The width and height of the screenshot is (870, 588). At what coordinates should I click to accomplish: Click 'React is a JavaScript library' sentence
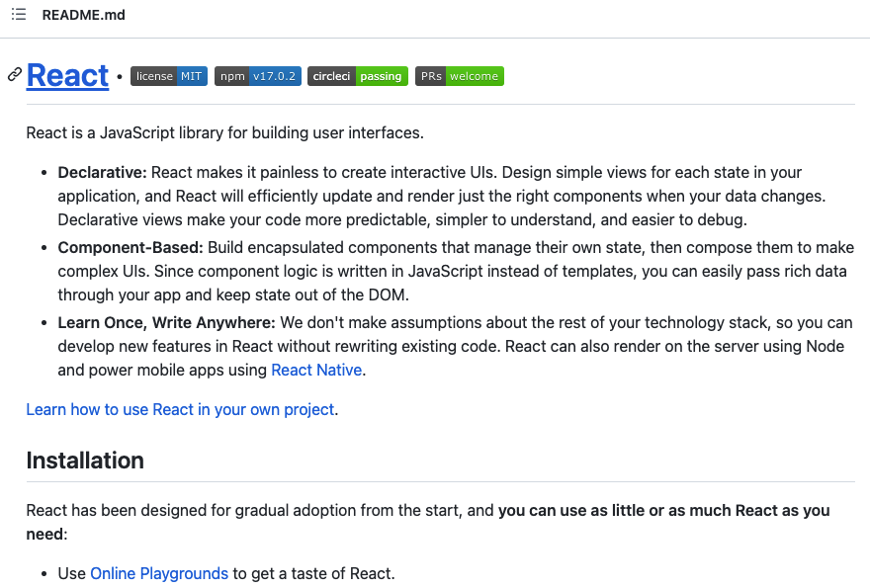(x=224, y=133)
